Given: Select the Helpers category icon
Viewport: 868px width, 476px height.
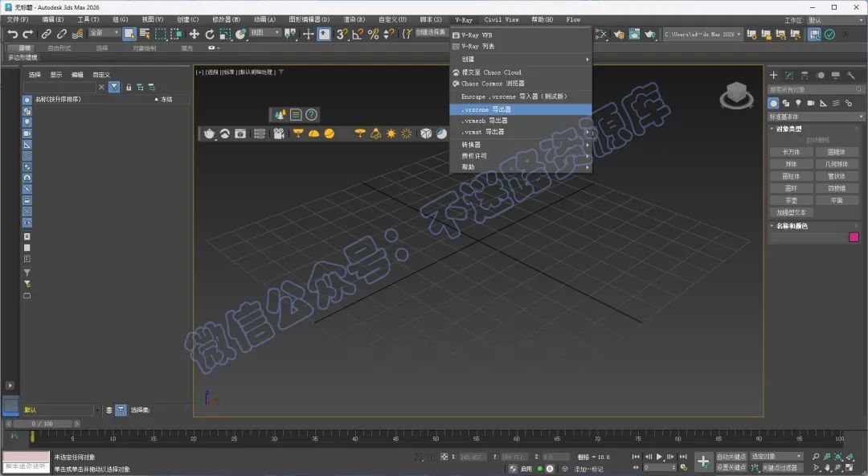Looking at the screenshot, I should (824, 103).
